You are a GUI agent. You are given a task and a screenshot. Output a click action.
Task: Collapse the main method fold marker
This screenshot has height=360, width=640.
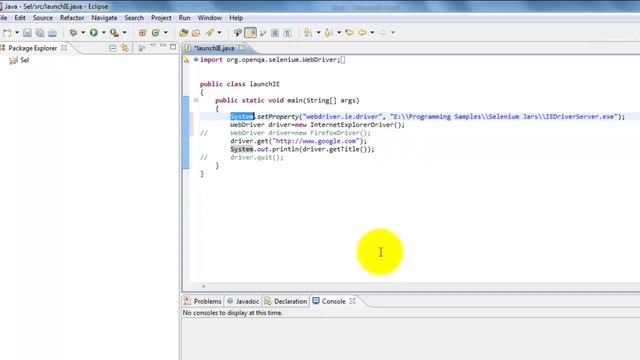196,100
